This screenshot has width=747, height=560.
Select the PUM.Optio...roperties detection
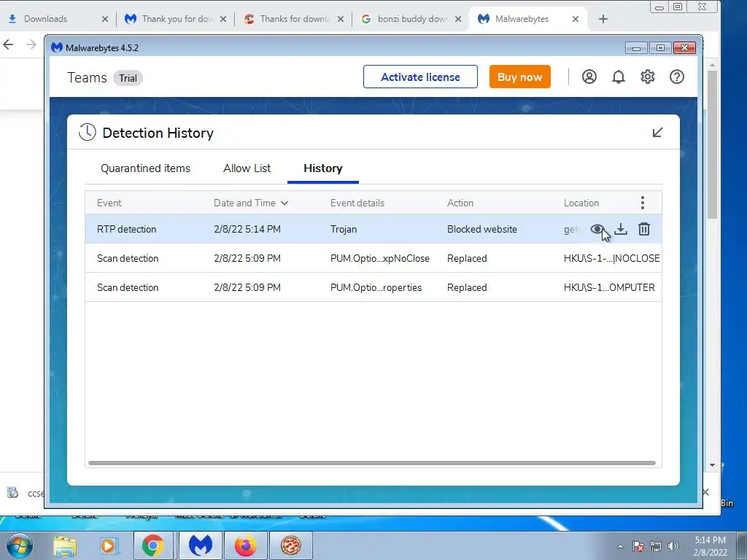[x=376, y=287]
